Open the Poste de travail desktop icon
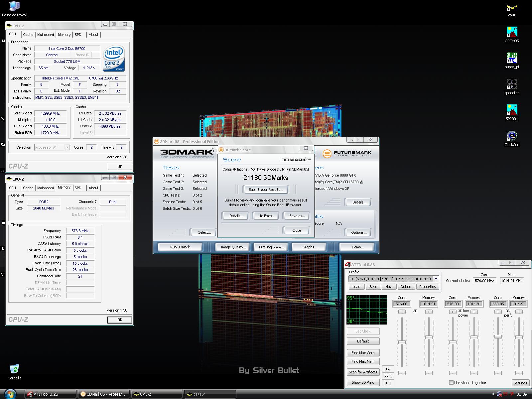Image resolution: width=532 pixels, height=399 pixels. pyautogui.click(x=14, y=9)
